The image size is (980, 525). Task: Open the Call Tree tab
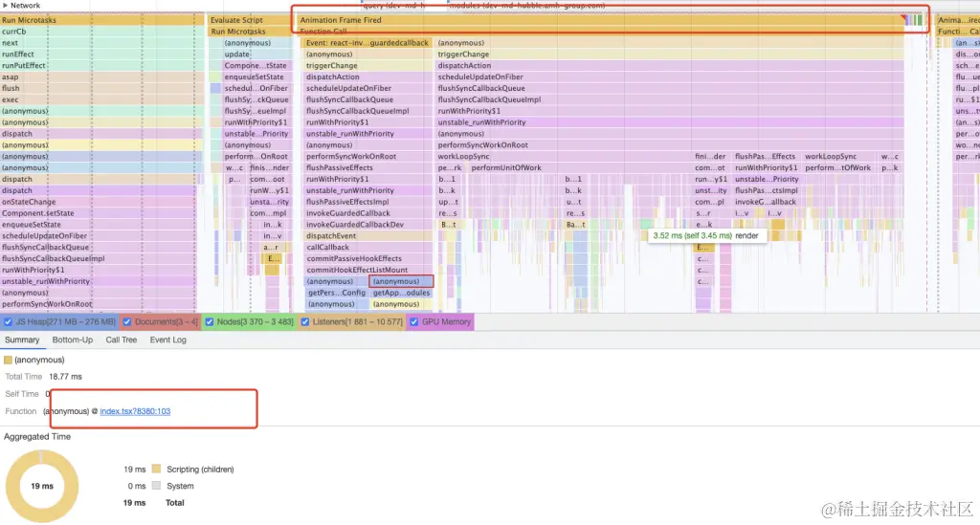(122, 340)
